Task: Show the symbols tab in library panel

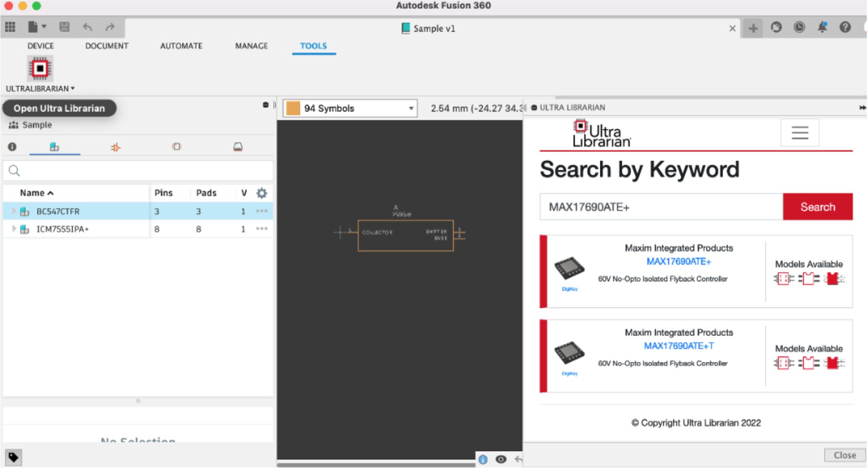Action: tap(115, 147)
